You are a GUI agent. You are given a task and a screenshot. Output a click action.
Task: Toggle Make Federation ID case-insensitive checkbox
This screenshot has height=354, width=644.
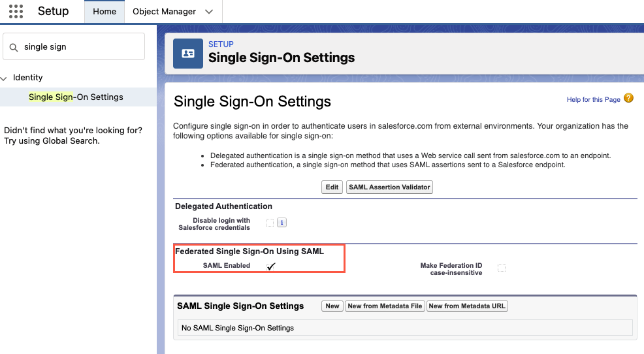[502, 268]
